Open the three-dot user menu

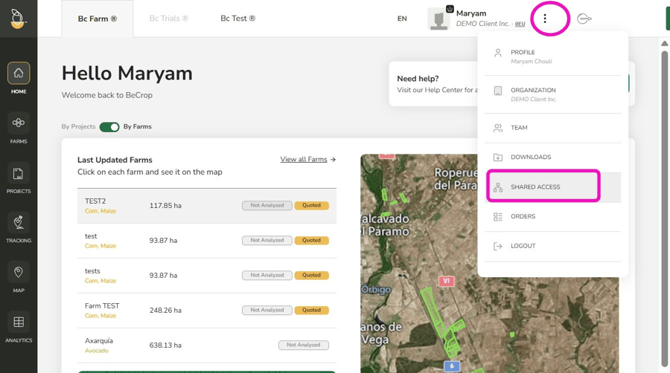pos(545,18)
